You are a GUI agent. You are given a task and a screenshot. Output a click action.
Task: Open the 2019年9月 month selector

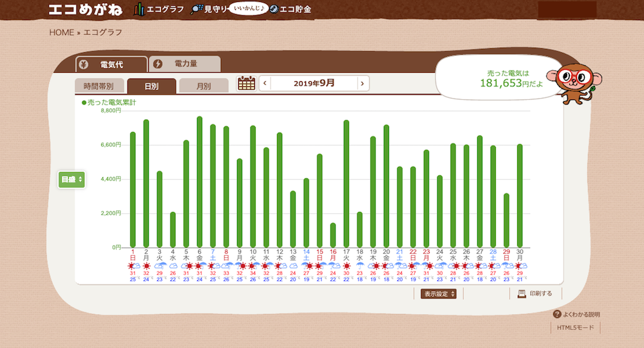(x=314, y=83)
